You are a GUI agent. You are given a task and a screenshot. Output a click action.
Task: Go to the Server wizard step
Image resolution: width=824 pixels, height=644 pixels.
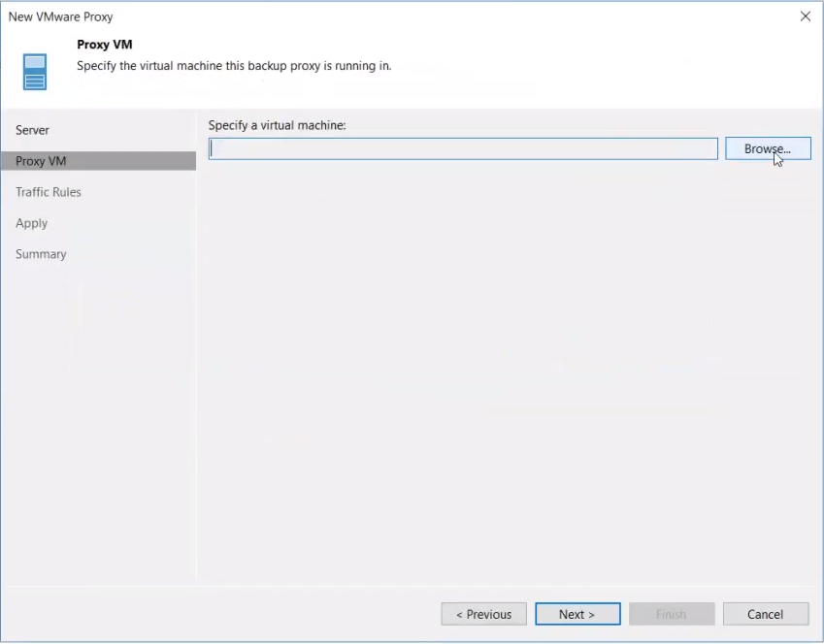point(32,130)
